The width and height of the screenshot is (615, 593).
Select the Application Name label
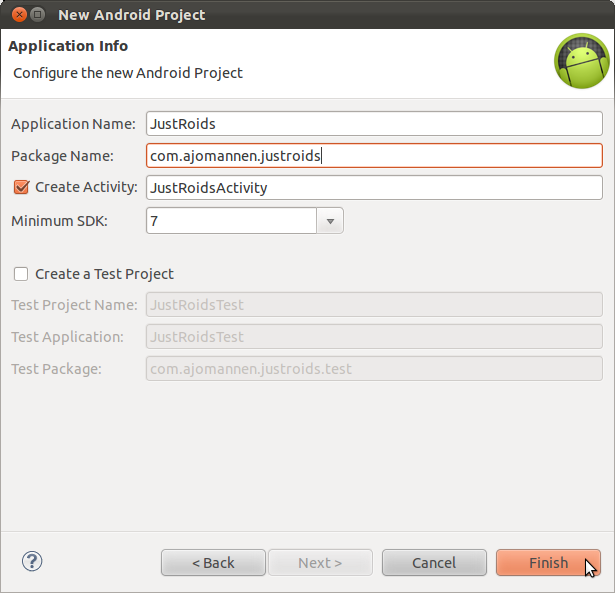[73, 124]
